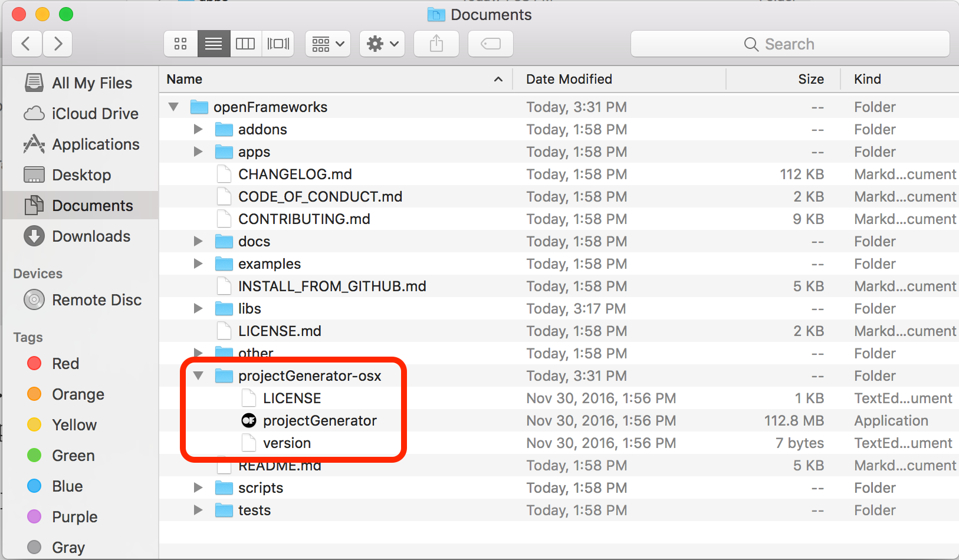The height and width of the screenshot is (560, 959).
Task: Click the Share button in the toolbar
Action: pos(436,44)
